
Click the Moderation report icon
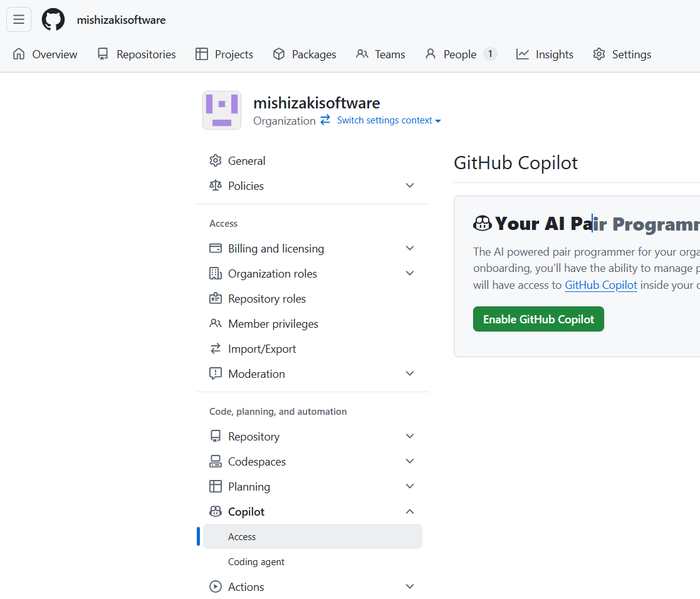click(x=216, y=373)
